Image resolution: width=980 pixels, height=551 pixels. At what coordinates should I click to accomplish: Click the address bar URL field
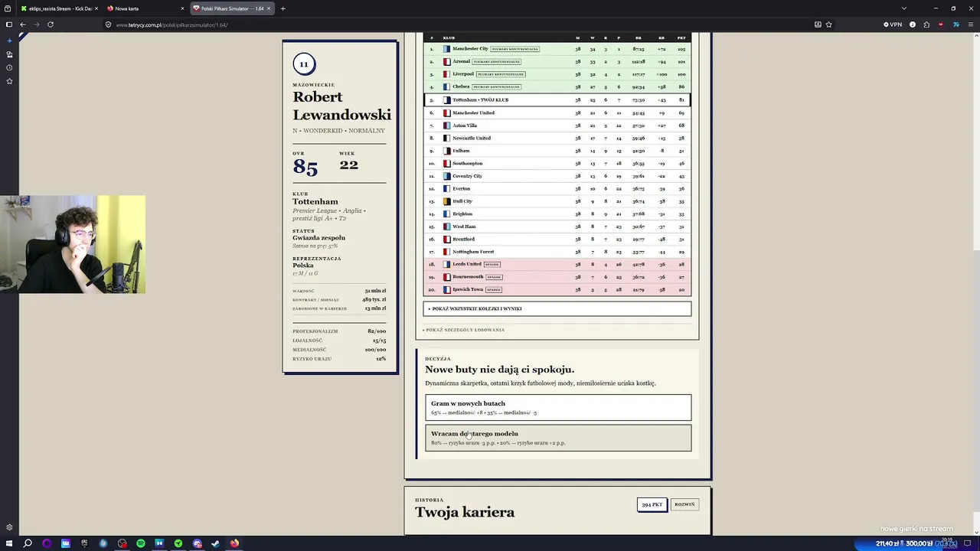pyautogui.click(x=459, y=24)
